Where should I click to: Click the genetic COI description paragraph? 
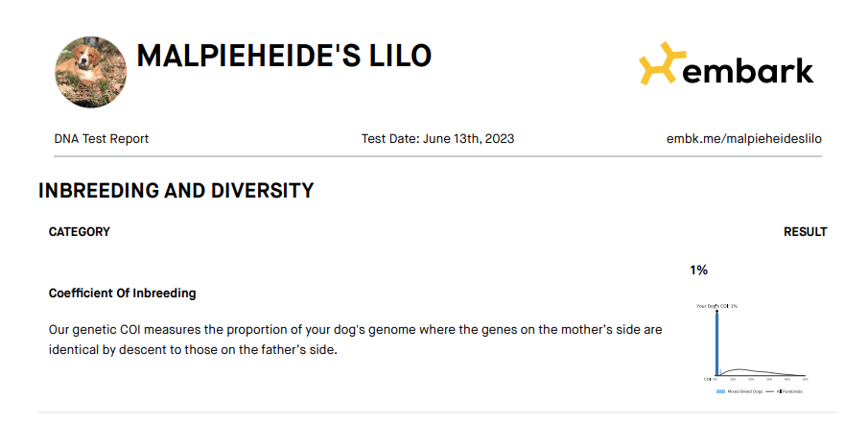pyautogui.click(x=355, y=340)
